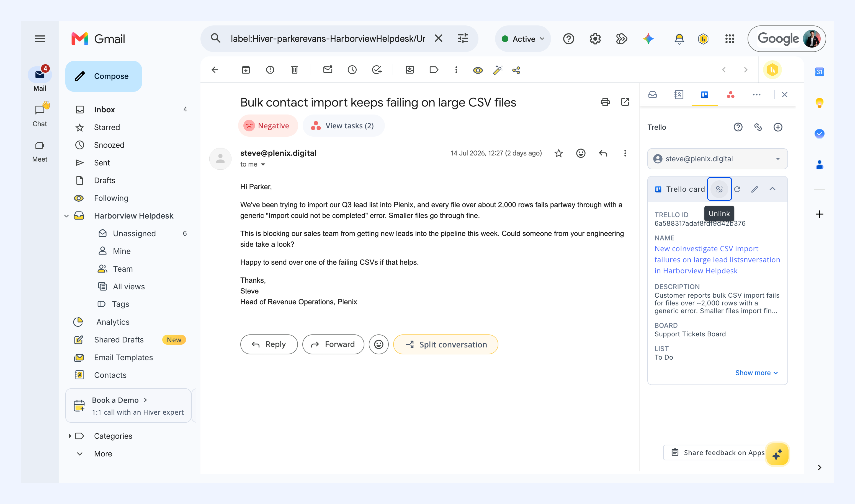
Task: Click the Reply button below the email
Action: coord(269,344)
